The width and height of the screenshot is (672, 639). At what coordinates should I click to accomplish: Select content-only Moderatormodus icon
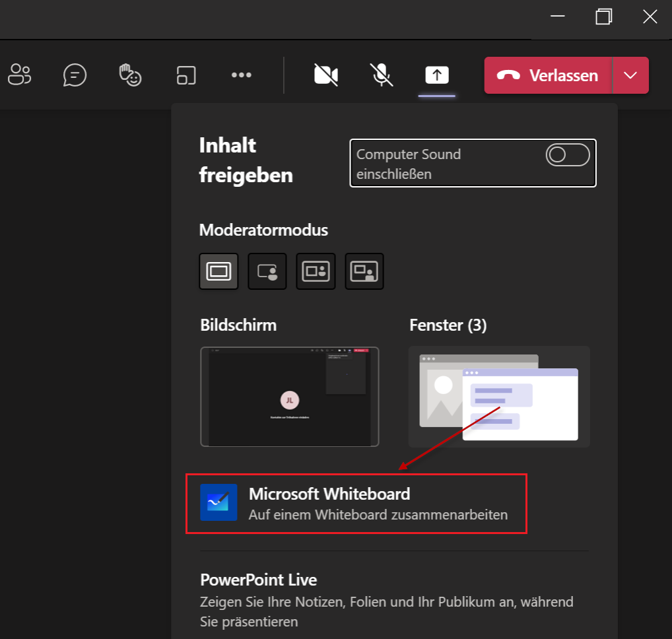[218, 271]
